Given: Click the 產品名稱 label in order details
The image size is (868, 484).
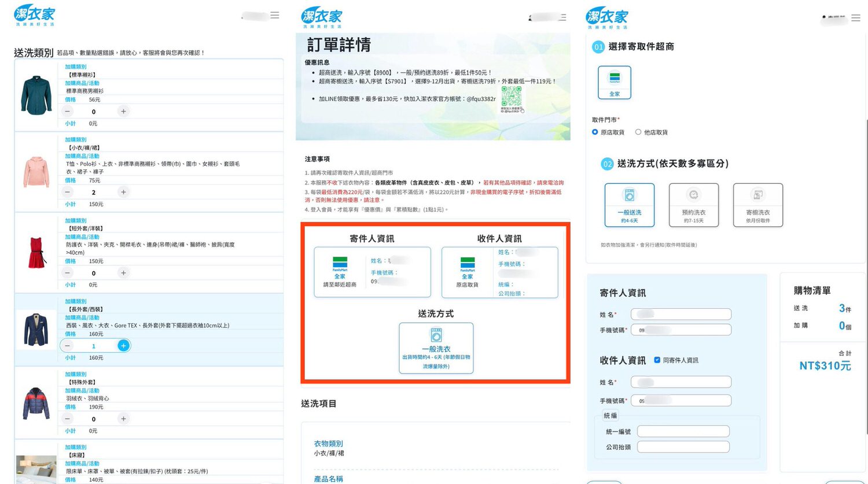Looking at the screenshot, I should [x=329, y=479].
